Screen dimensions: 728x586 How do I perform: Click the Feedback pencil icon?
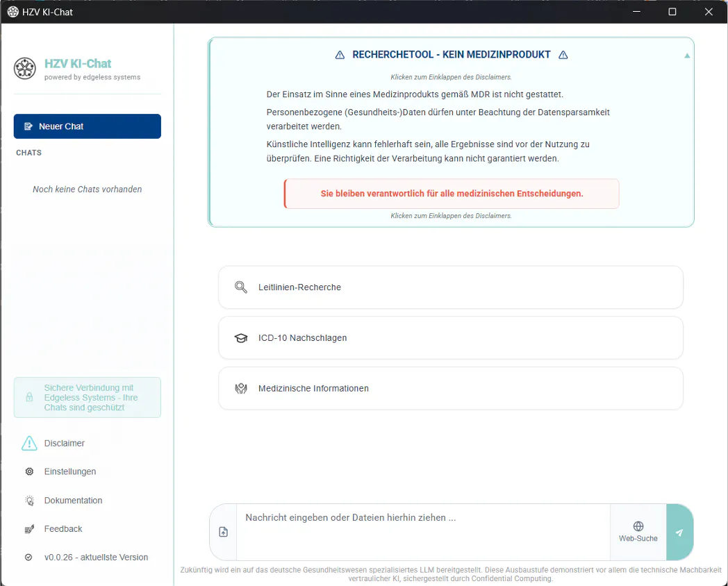tap(29, 529)
